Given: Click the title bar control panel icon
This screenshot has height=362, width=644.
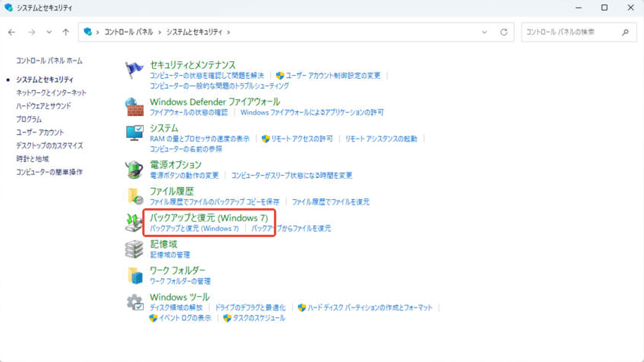Looking at the screenshot, I should [8, 8].
